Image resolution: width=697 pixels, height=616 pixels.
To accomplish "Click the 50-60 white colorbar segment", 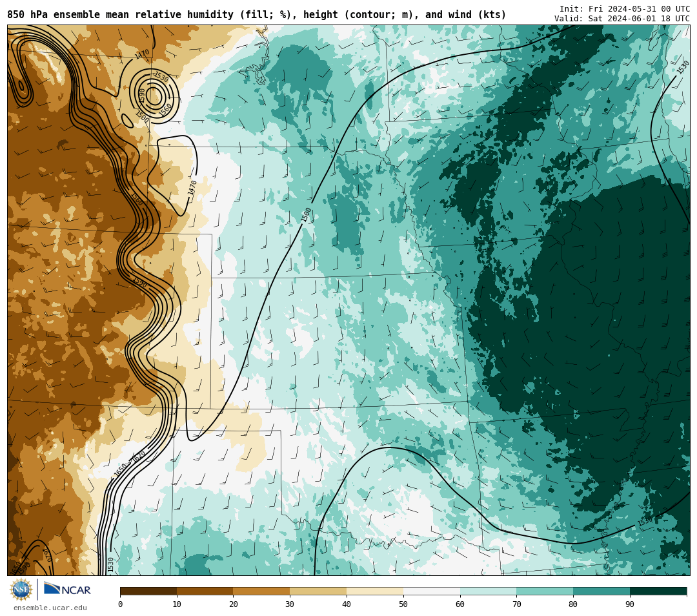I will [432, 591].
